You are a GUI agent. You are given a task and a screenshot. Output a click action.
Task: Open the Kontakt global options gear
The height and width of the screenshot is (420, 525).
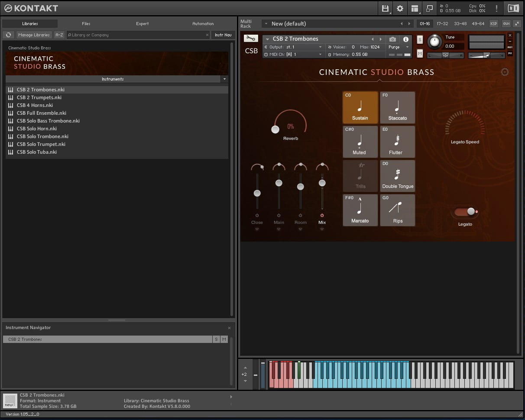(399, 8)
